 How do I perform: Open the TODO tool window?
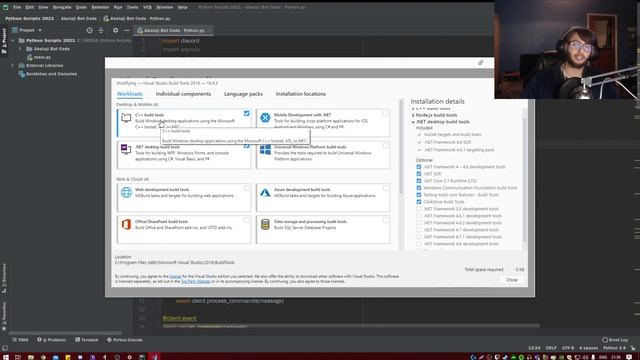click(x=20, y=340)
